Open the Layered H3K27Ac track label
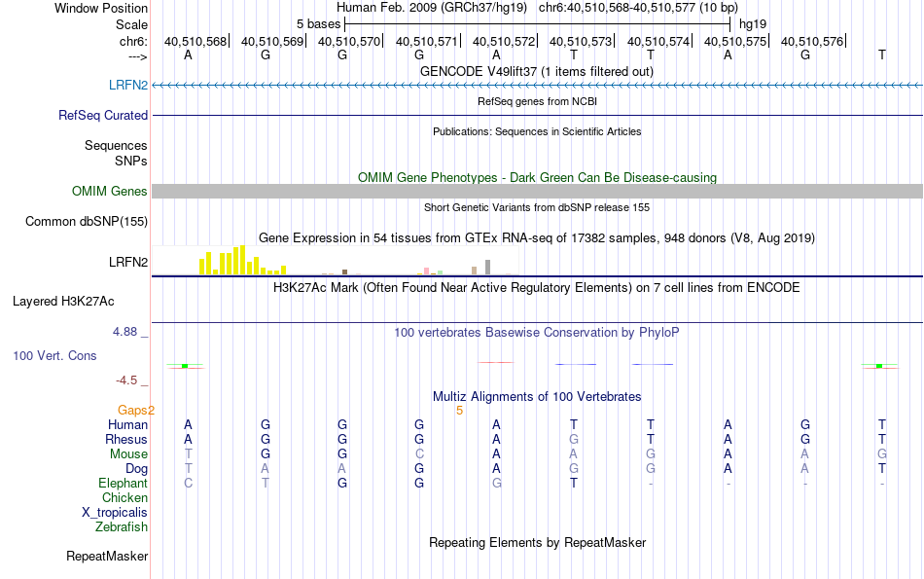Image resolution: width=924 pixels, height=579 pixels. (x=63, y=302)
